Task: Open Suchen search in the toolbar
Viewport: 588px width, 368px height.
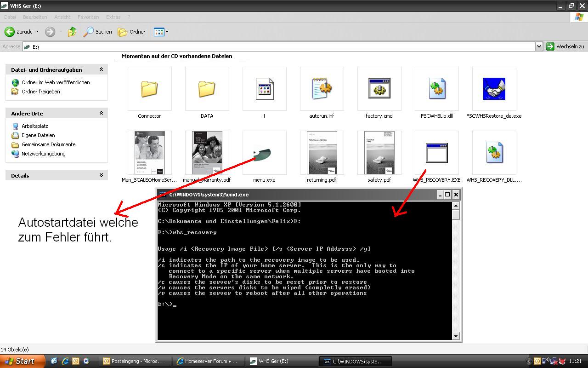Action: click(97, 32)
